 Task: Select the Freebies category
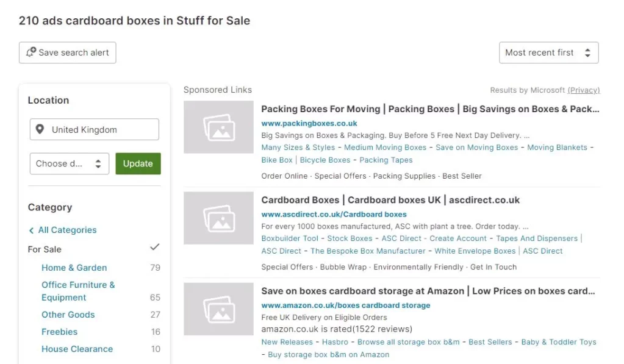(x=59, y=332)
